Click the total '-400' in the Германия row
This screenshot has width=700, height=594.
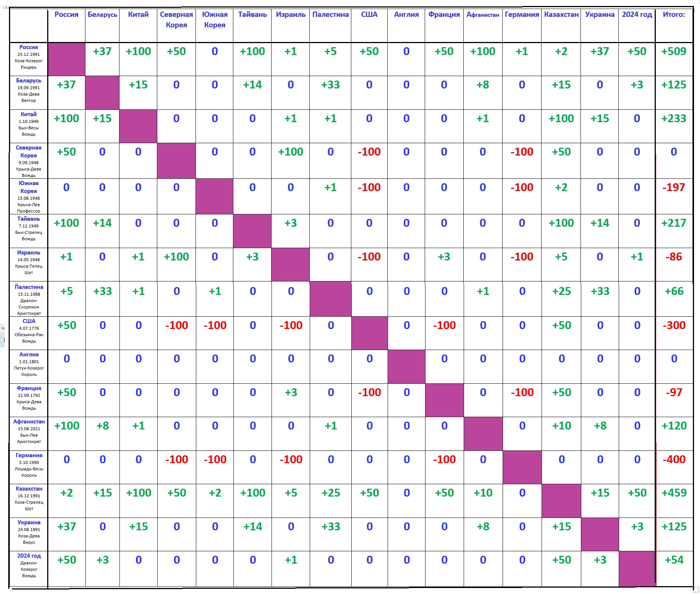tap(674, 459)
